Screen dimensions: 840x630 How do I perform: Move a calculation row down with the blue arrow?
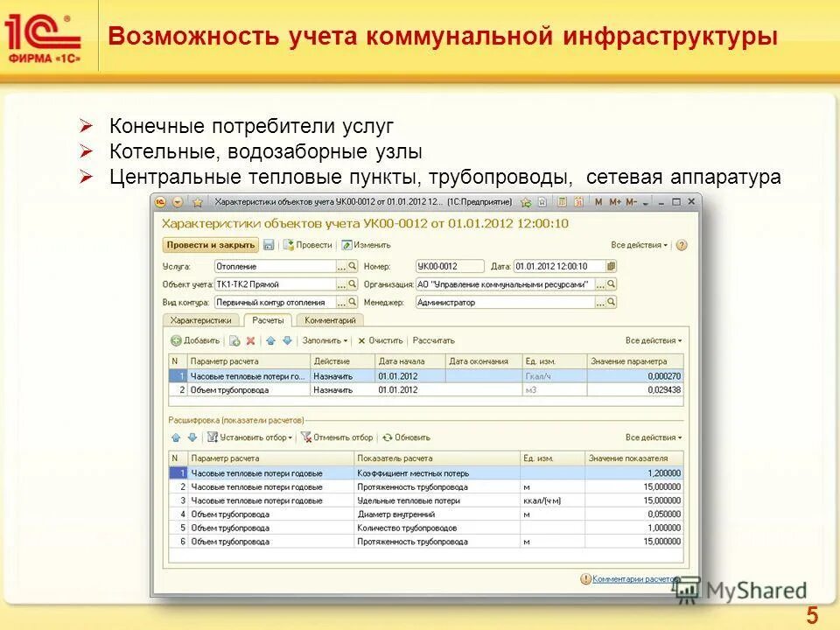click(286, 341)
